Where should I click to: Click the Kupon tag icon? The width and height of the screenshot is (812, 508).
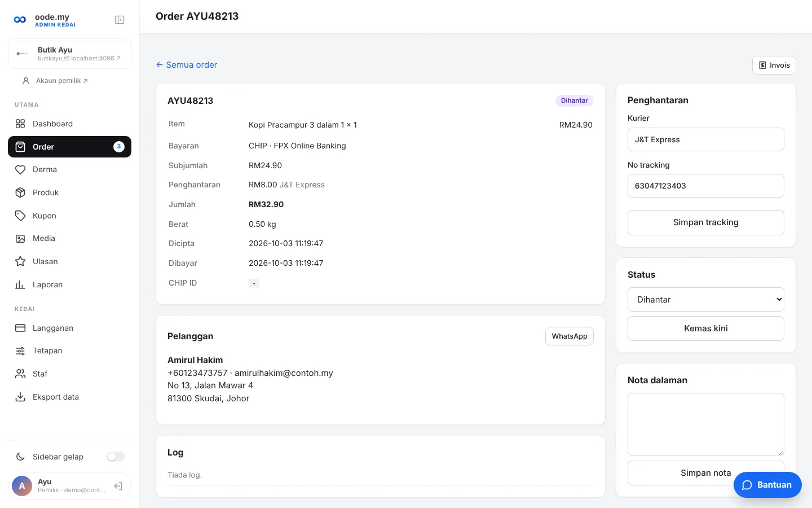tap(20, 216)
